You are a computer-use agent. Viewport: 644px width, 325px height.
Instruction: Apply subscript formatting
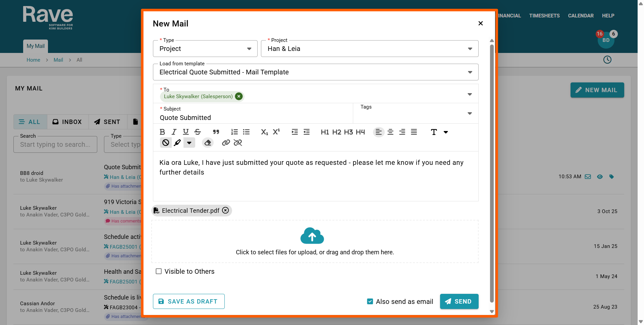(264, 132)
